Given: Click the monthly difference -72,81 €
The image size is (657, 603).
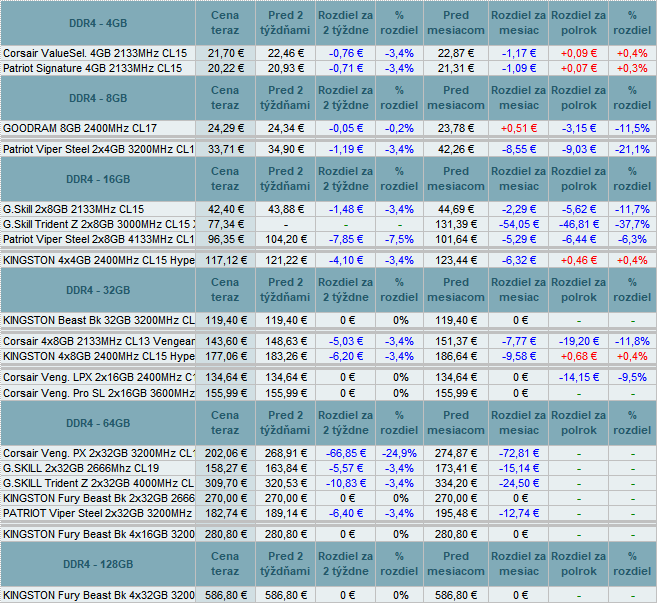Looking at the screenshot, I should 519,453.
